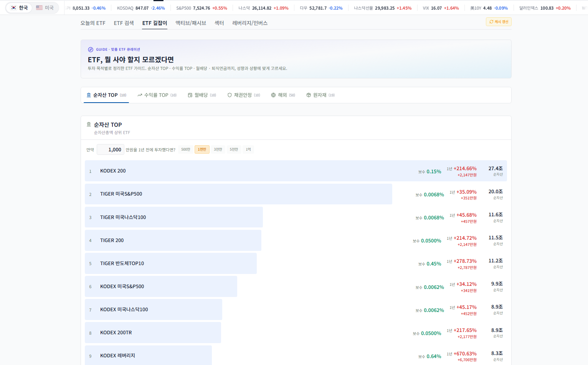
Task: Select the ETF 길잡이 tab
Action: (x=155, y=23)
